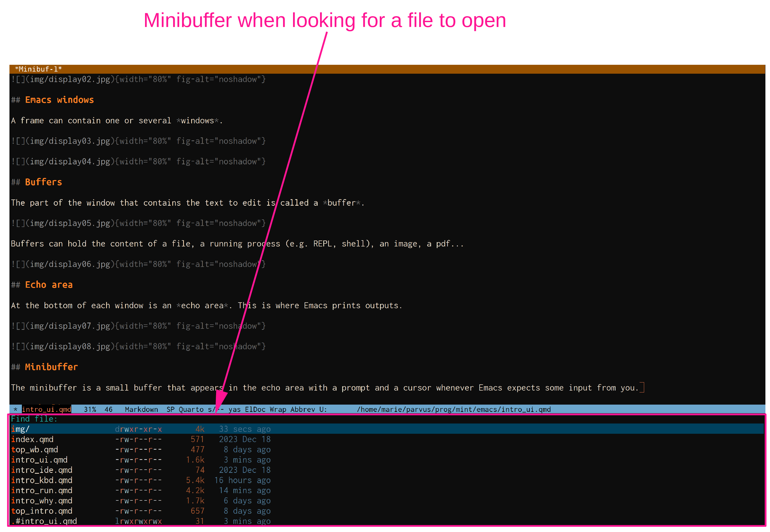
Task: Place cursor on Echo area heading
Action: point(49,285)
